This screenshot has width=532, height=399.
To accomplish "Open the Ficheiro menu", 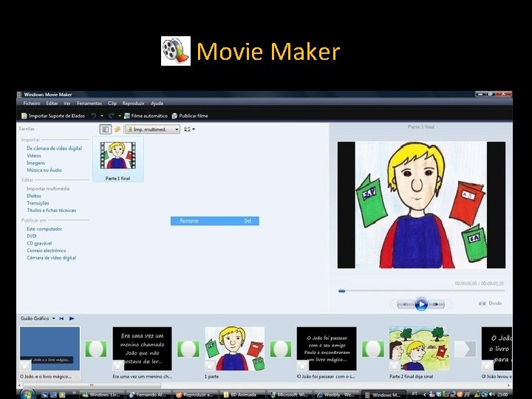I will (x=32, y=103).
